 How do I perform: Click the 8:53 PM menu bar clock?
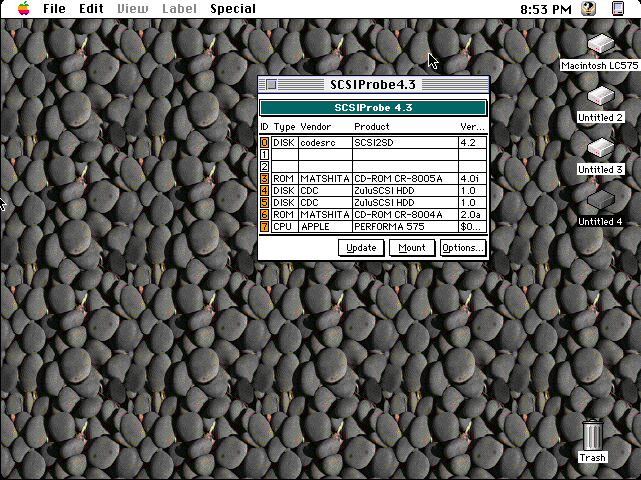[x=546, y=9]
